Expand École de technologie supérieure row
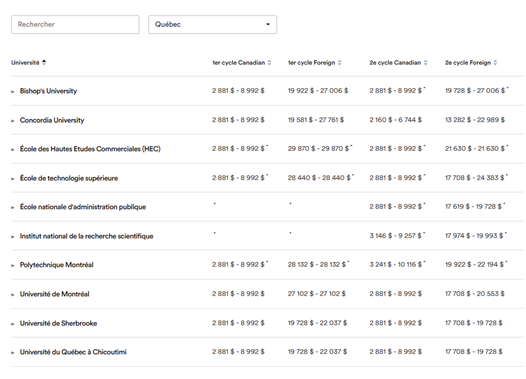Viewport: 526px width, 379px height. 13,179
